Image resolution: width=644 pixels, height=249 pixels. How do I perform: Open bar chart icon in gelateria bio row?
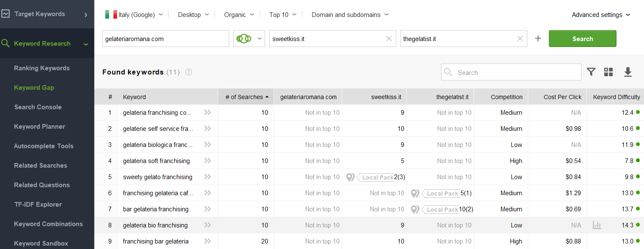tap(597, 225)
